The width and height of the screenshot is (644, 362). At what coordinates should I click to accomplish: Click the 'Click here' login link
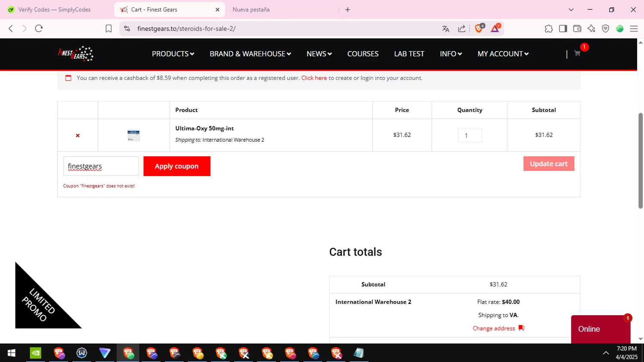[314, 78]
